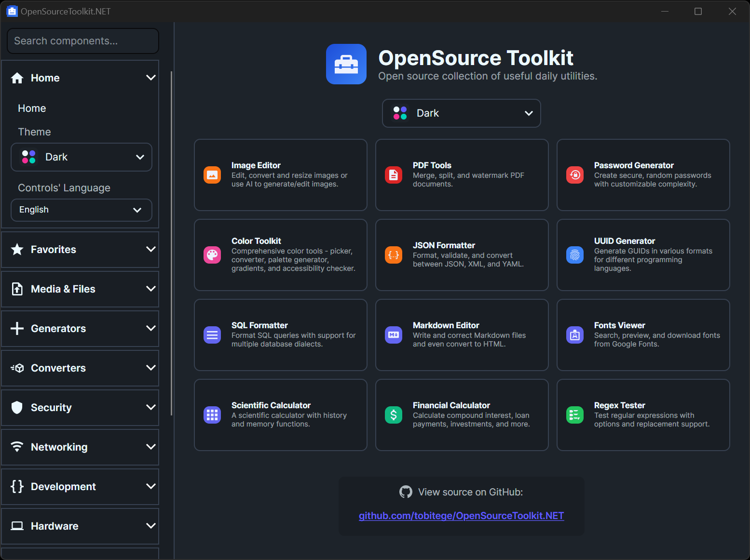Expand the Security category
The height and width of the screenshot is (560, 750).
[x=80, y=407]
